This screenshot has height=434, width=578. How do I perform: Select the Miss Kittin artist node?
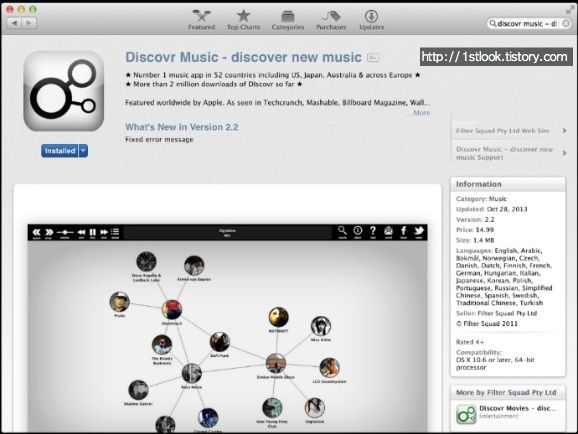tap(321, 326)
